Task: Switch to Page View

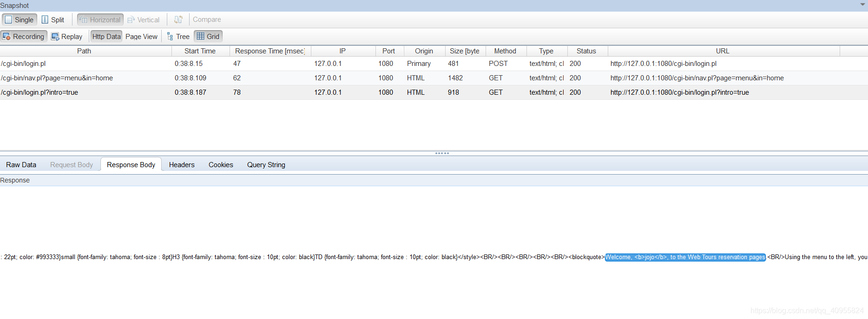Action: pos(141,36)
